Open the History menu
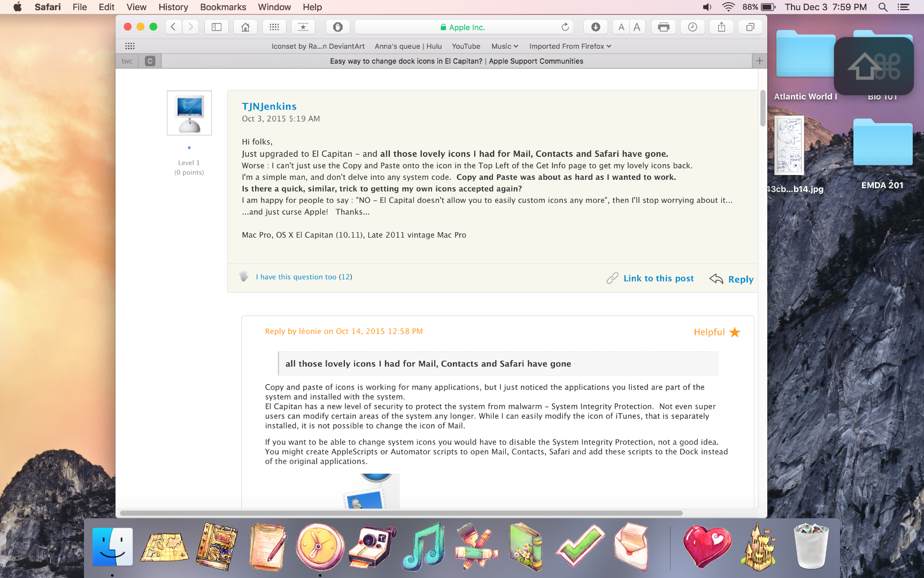Screen dimensions: 924x578 (x=173, y=7)
